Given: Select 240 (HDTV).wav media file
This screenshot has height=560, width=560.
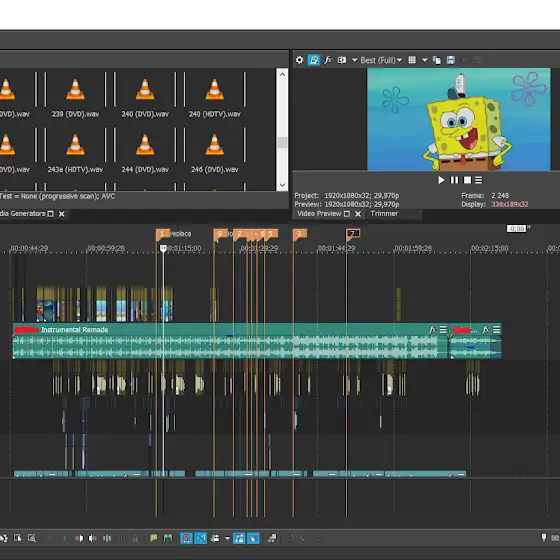Looking at the screenshot, I should 215,94.
